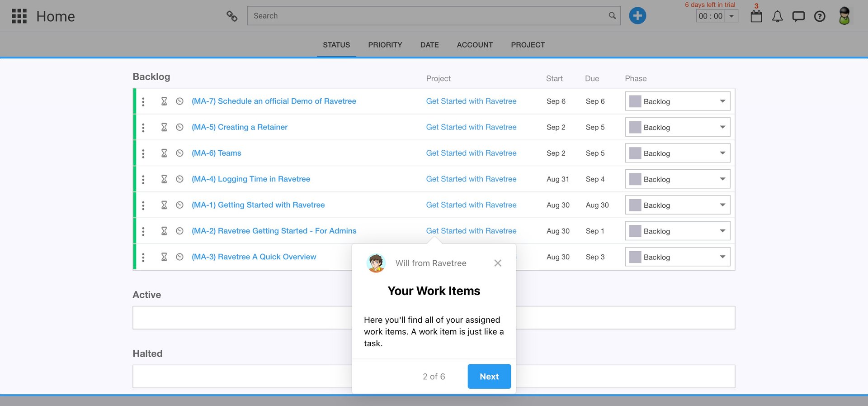Click the hourglass icon on MA-7 row
This screenshot has width=868, height=406.
point(164,101)
